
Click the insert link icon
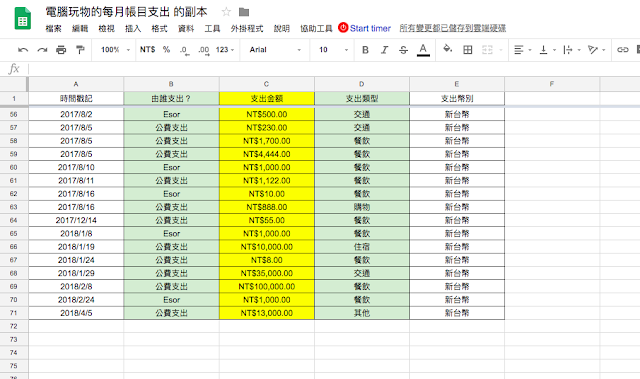pos(622,50)
